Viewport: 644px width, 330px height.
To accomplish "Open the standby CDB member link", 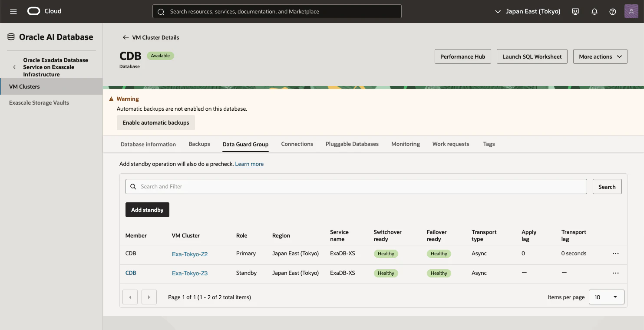I will click(x=131, y=273).
